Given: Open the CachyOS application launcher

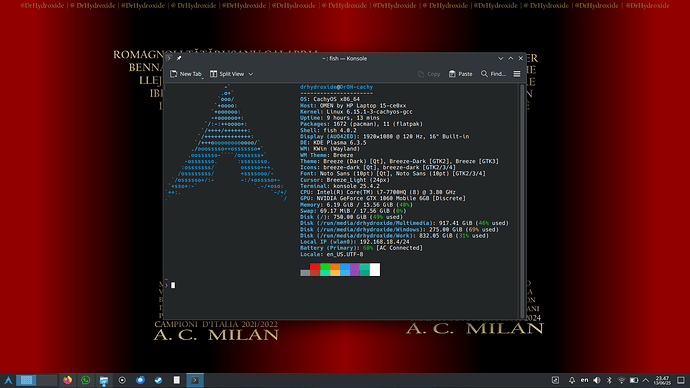Looking at the screenshot, I should pos(8,380).
